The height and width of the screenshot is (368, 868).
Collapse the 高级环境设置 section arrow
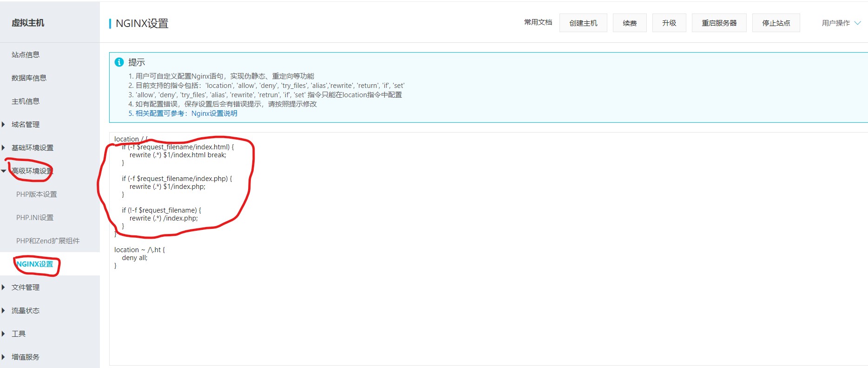(3, 171)
